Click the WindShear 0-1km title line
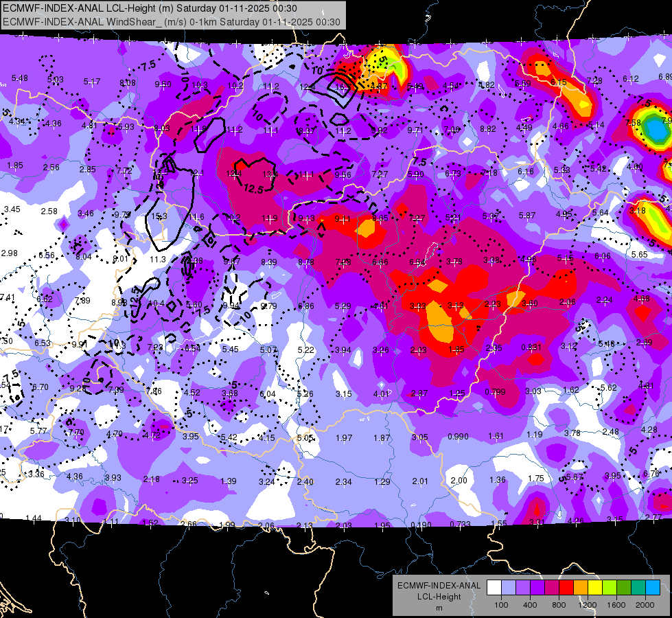 click(x=172, y=22)
